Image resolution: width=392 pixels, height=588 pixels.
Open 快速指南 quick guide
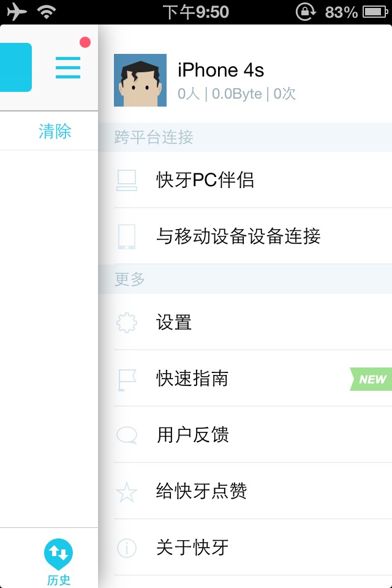point(192,379)
